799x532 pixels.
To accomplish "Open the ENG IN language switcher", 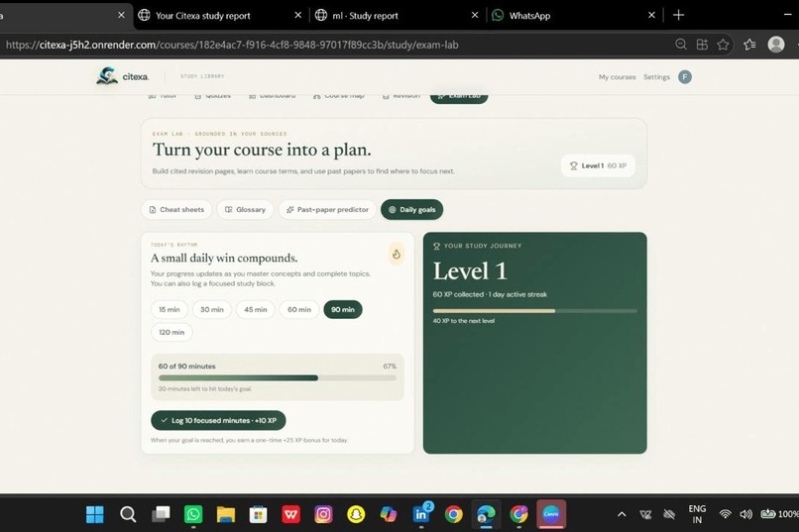I will (x=697, y=515).
